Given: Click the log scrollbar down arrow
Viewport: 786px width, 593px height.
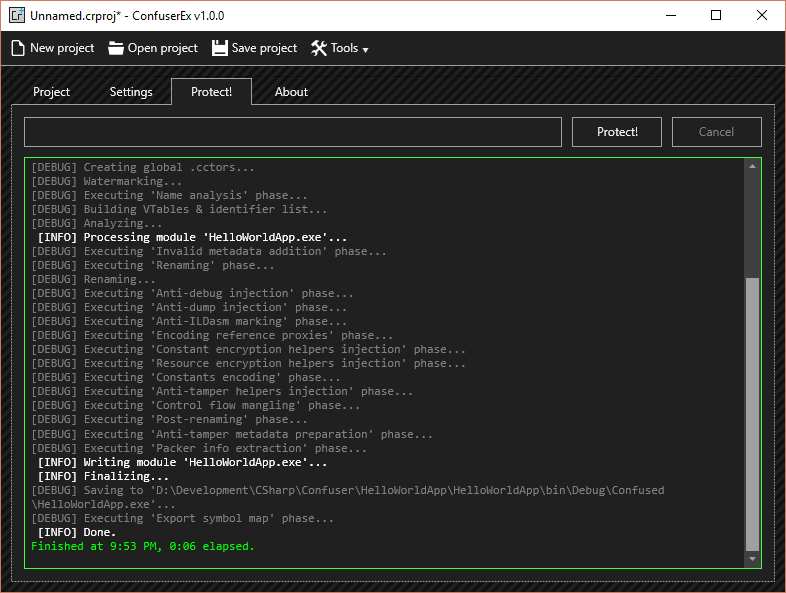Looking at the screenshot, I should click(752, 558).
